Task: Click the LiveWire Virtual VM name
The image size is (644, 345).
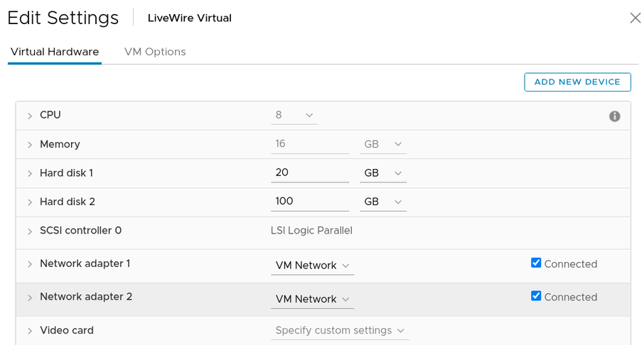Action: click(x=190, y=18)
